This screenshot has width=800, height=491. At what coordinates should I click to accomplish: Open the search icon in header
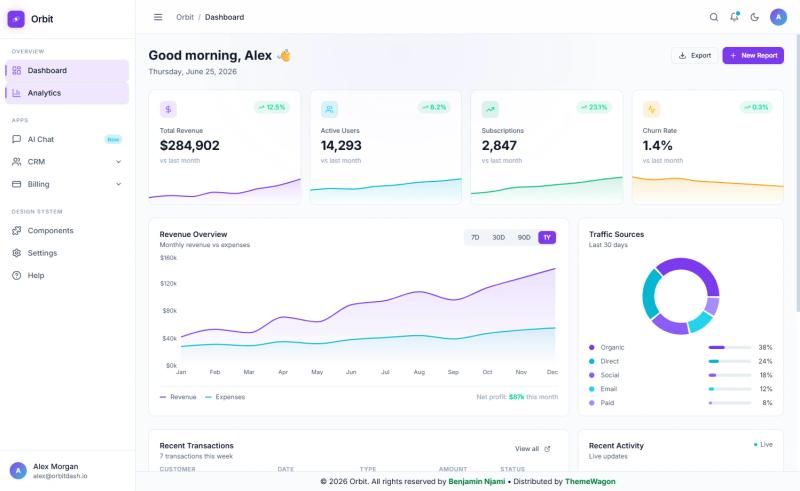[x=714, y=17]
